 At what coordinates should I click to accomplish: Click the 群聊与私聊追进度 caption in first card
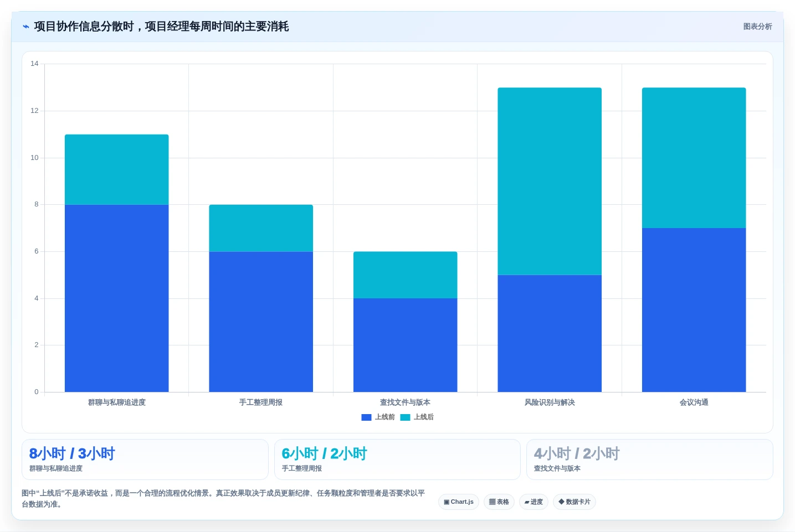click(56, 468)
